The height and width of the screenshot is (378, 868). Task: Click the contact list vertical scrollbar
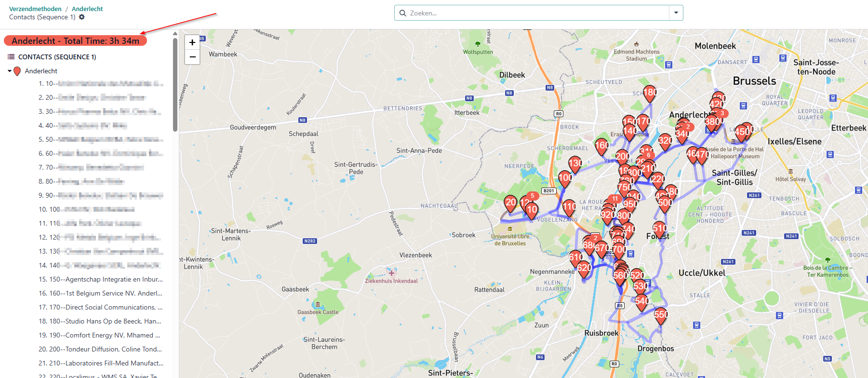pos(175,85)
